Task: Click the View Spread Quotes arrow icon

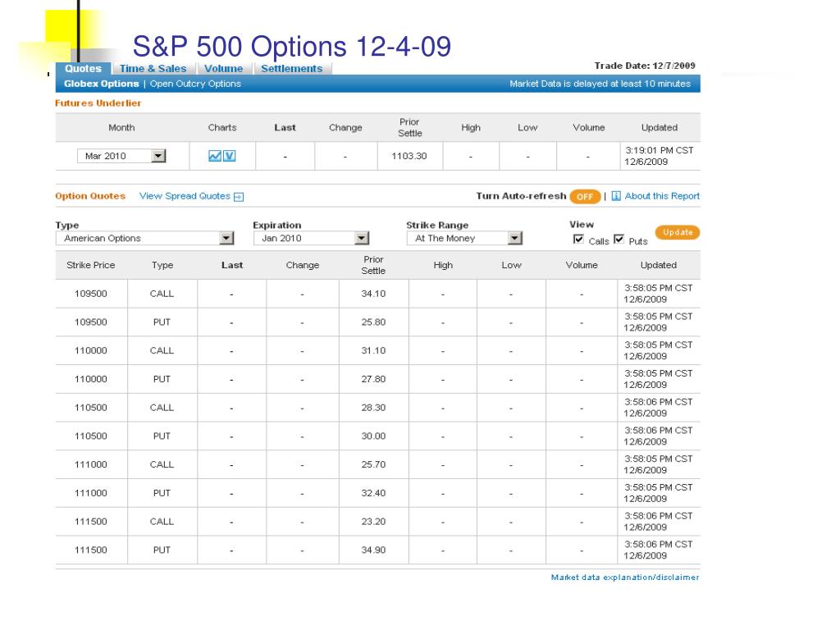Action: tap(239, 197)
